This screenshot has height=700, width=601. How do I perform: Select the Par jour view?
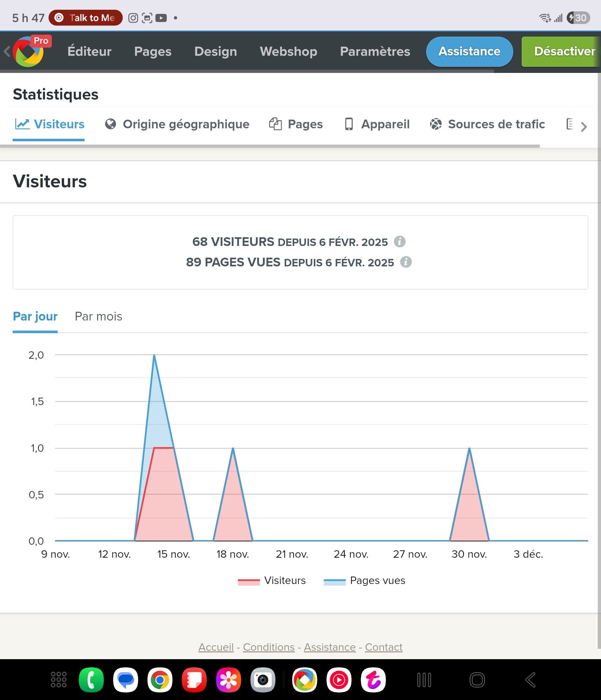(35, 317)
